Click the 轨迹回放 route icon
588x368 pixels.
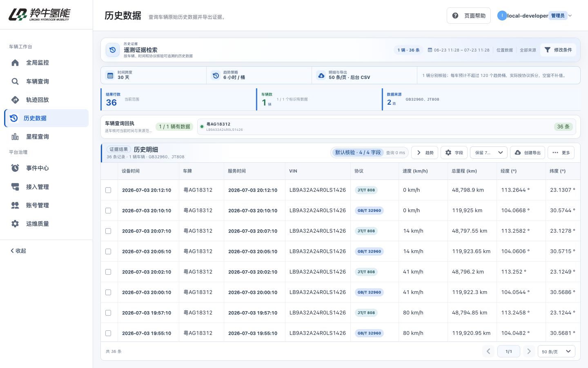[x=15, y=100]
